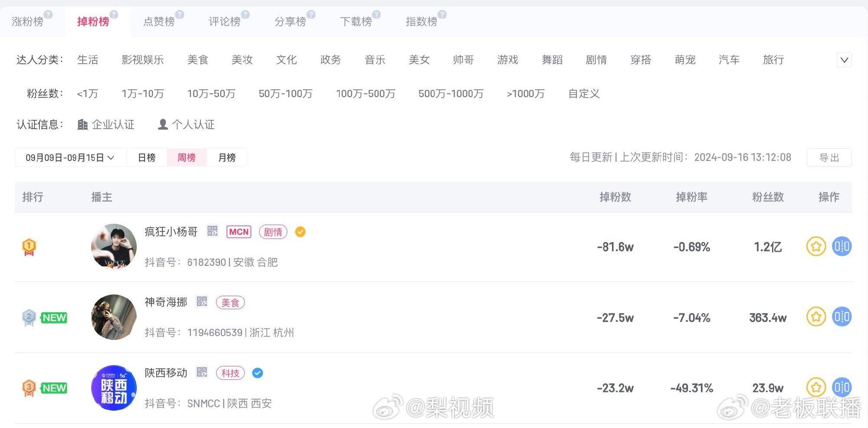The width and height of the screenshot is (868, 428).
Task: Click QR code icon beside 神奇海挪
Action: 202,301
